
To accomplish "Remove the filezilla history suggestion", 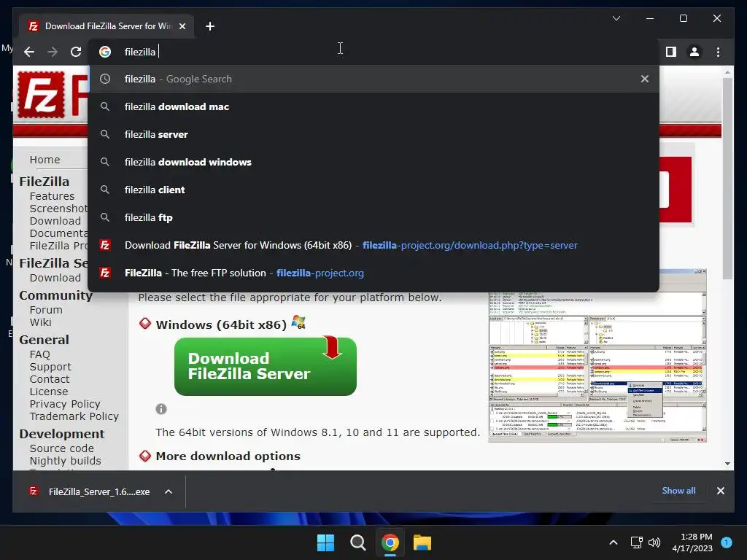I will pos(644,79).
